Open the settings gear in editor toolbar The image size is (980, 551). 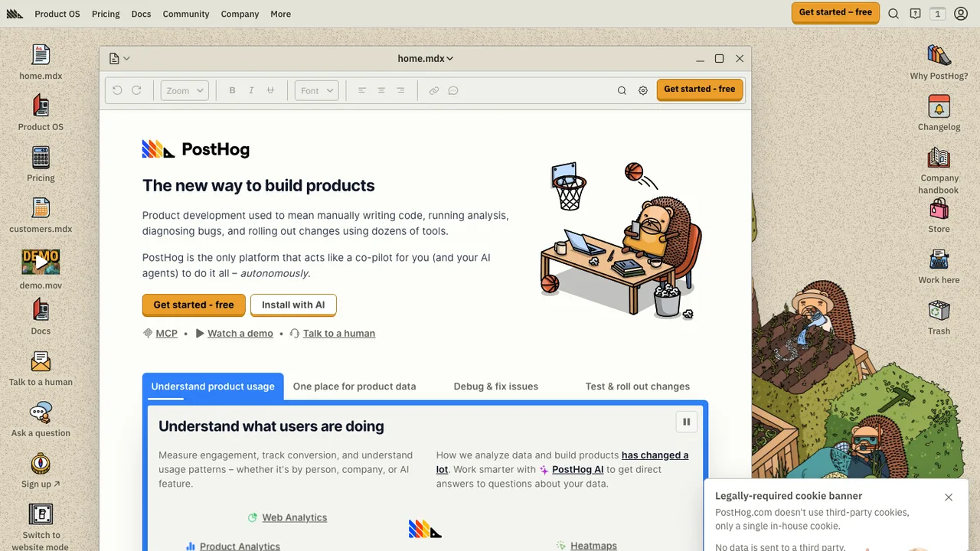click(x=643, y=90)
